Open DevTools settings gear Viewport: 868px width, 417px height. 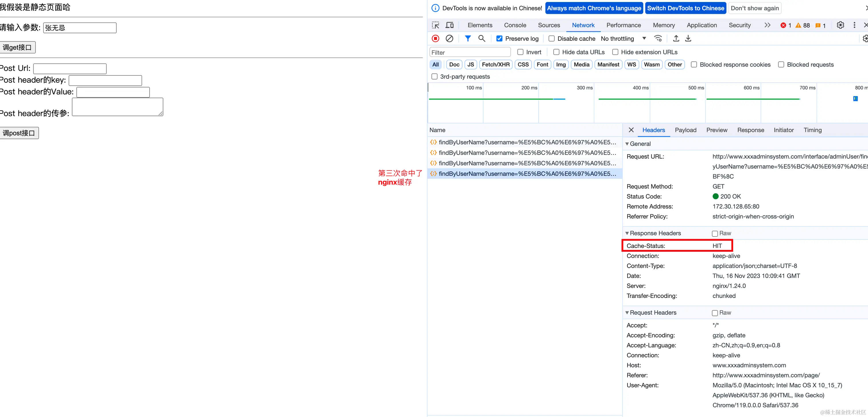[x=840, y=25]
